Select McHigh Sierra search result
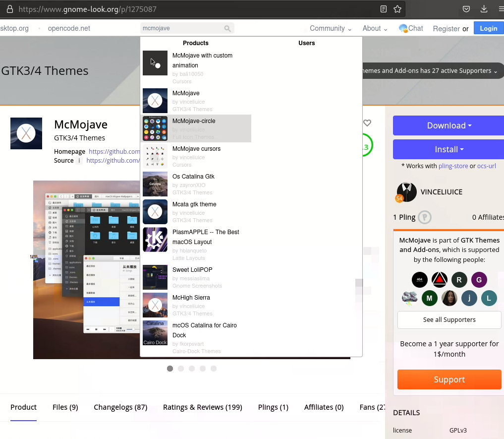Screen dimensions: 504x439 [196, 305]
